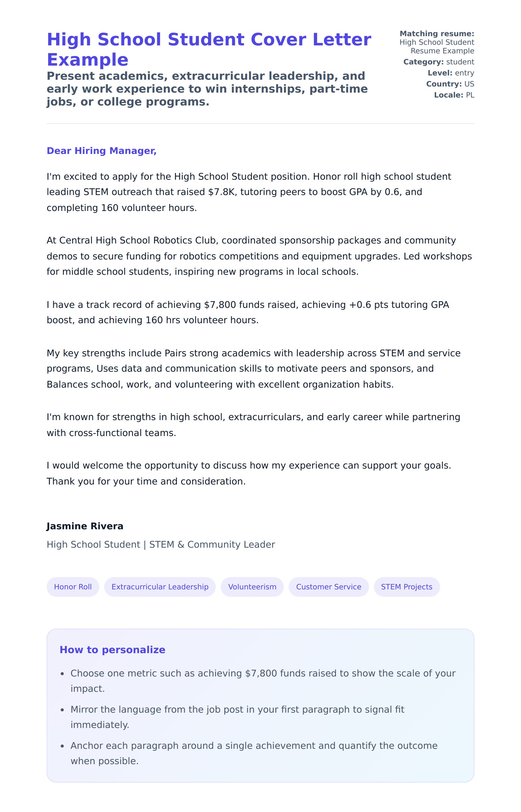The image size is (521, 812).
Task: Select the Customer Service tag
Action: pyautogui.click(x=329, y=587)
